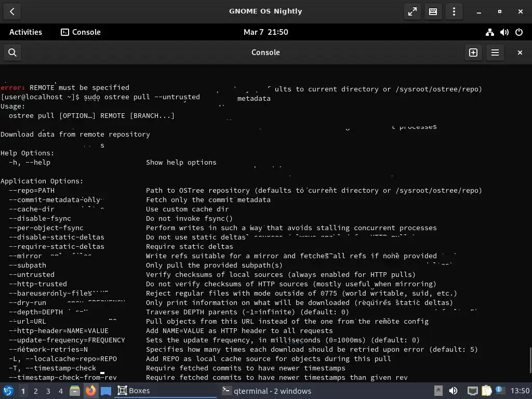532x399 pixels.
Task: Click the volume icon in GNOME top bar
Action: (x=504, y=32)
